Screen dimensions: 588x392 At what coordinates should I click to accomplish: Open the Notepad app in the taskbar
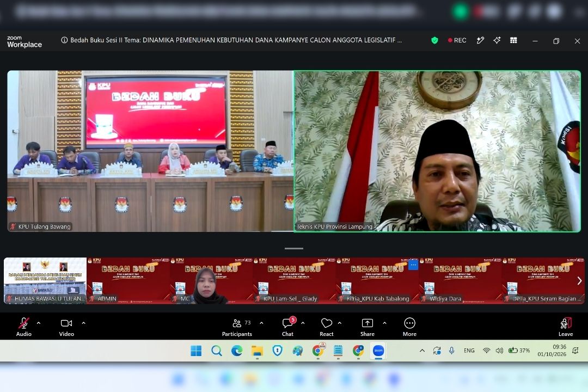(x=338, y=351)
